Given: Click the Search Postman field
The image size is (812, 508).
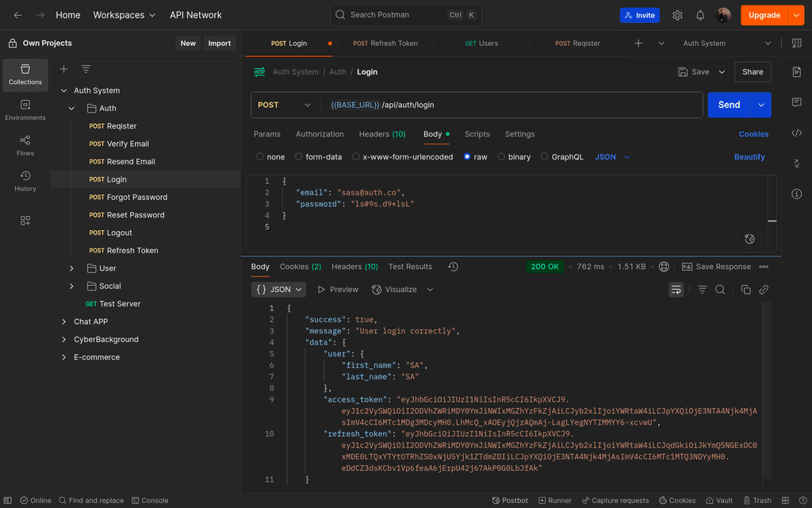Looking at the screenshot, I should click(406, 15).
